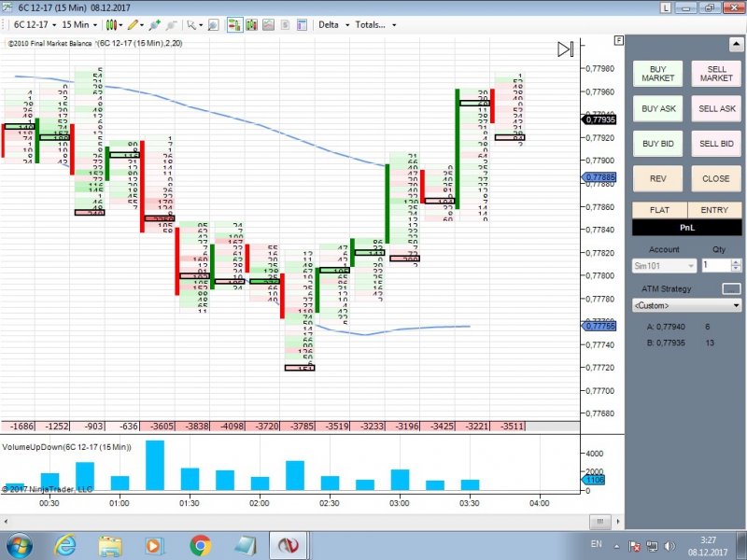Collapse Chart Trader with the up arrow button

tap(736, 44)
